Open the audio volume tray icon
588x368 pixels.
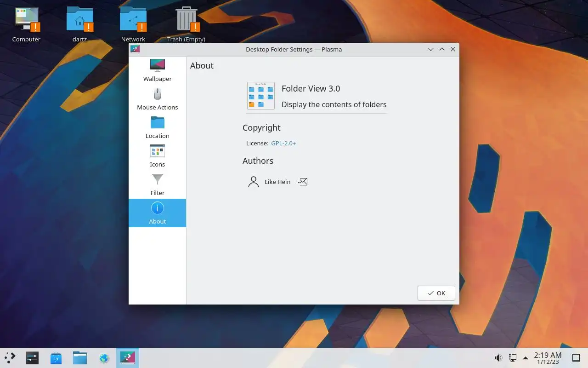coord(498,358)
